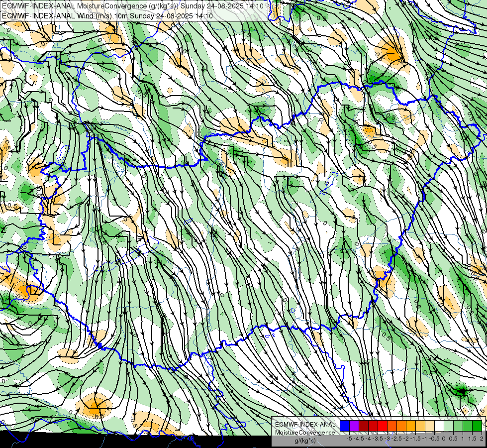
Task: Click the 'Wind (m/s) 10m' title line
Action: click(107, 16)
